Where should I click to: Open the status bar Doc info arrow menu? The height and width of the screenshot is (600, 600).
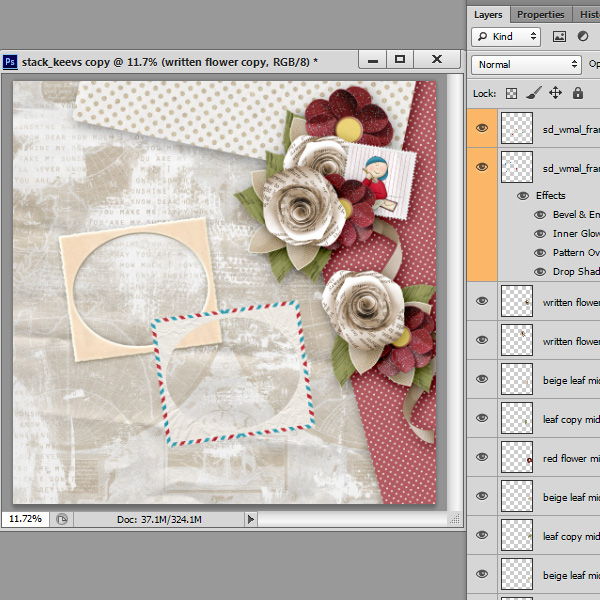click(x=251, y=519)
